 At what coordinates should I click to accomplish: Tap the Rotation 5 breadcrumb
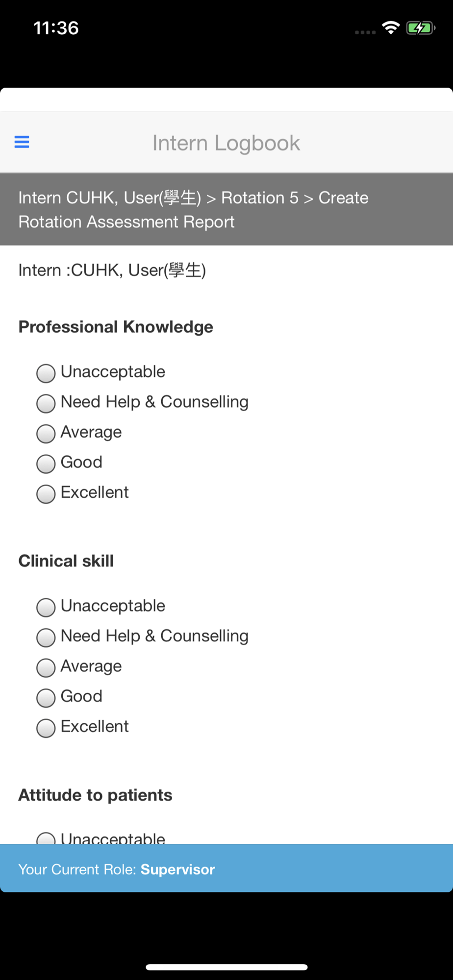pyautogui.click(x=260, y=198)
